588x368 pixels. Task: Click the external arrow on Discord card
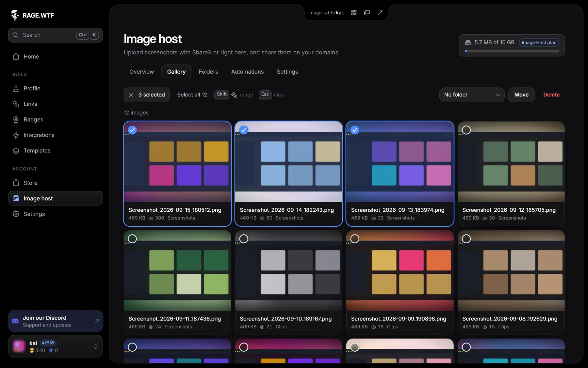[97, 321]
